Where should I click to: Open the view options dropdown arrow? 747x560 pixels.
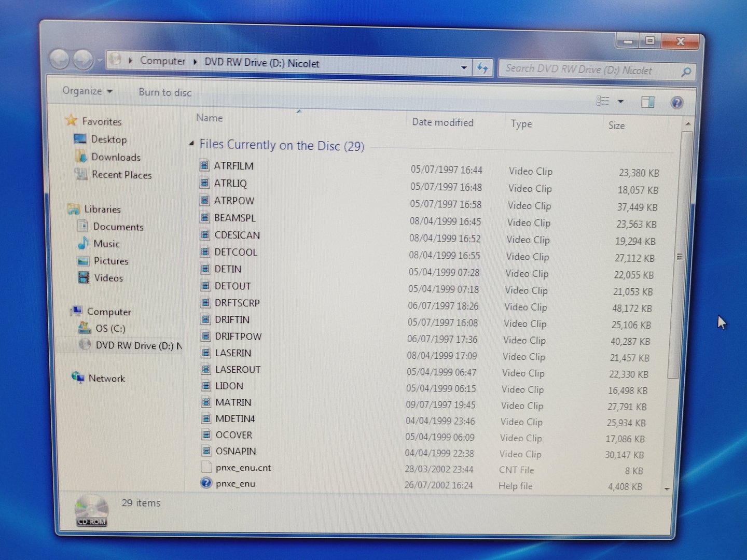tap(620, 101)
